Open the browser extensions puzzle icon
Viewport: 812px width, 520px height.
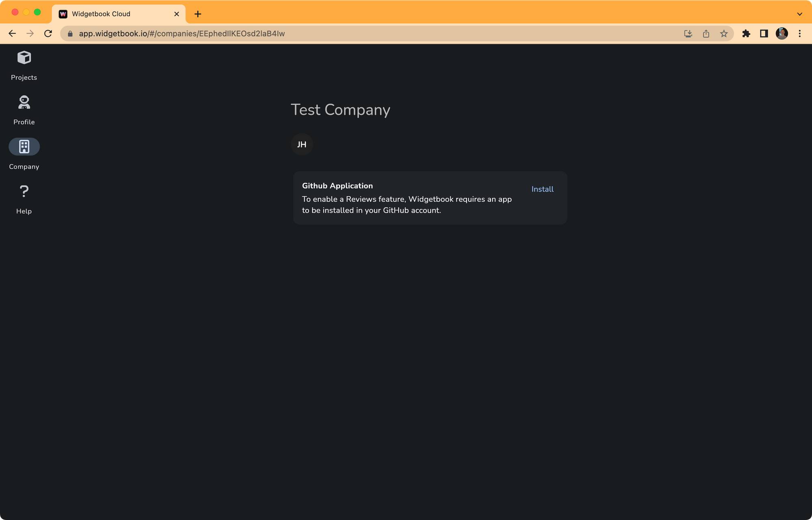[746, 34]
